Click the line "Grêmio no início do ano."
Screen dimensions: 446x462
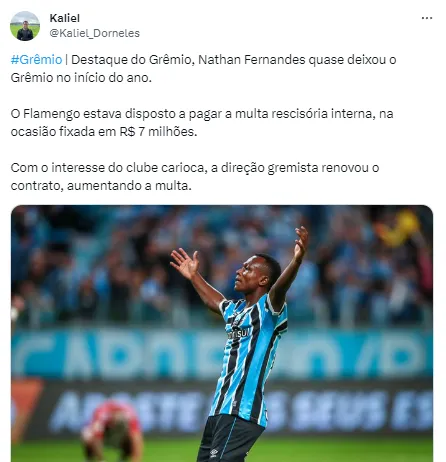pyautogui.click(x=81, y=78)
